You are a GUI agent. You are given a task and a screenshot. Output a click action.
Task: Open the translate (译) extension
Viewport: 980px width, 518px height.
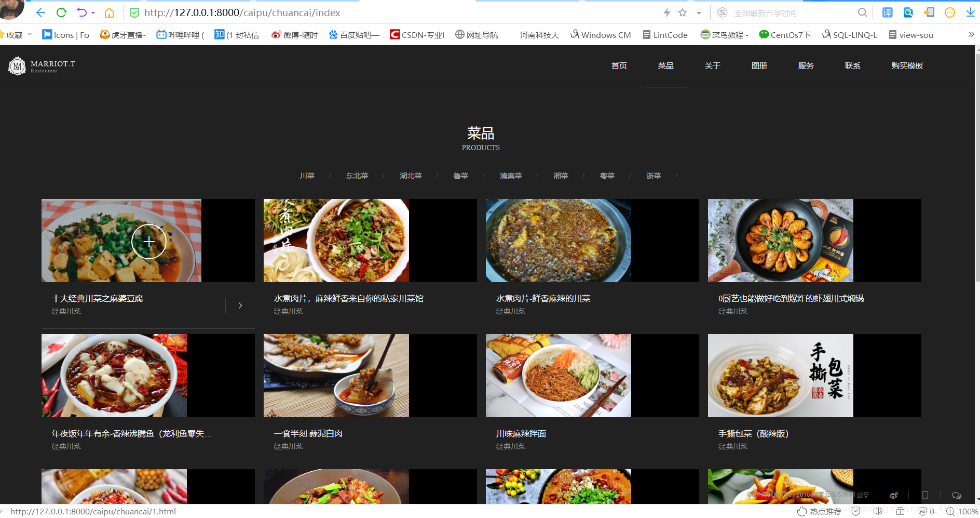pos(888,12)
